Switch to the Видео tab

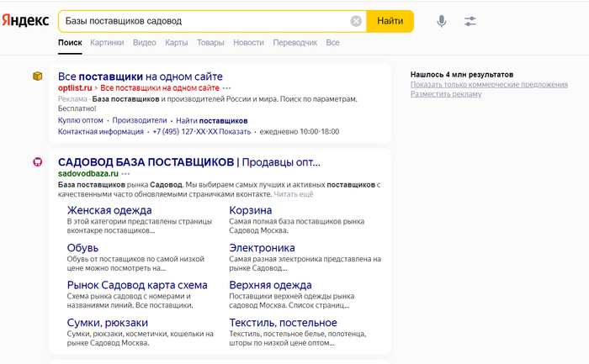pos(144,42)
